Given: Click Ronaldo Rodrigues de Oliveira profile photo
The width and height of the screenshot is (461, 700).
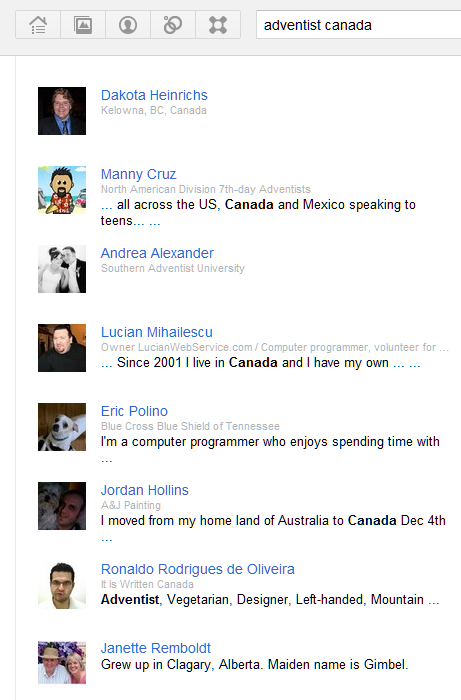Looking at the screenshot, I should click(x=62, y=585).
